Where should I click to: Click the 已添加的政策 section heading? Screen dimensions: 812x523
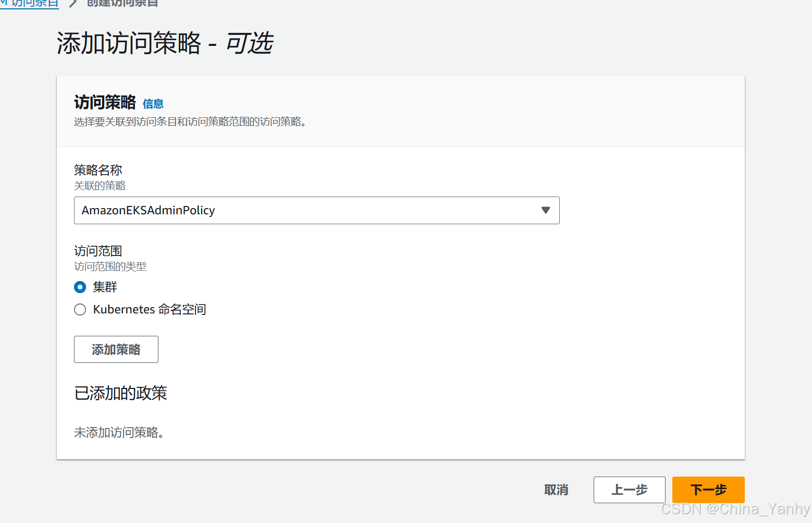tap(120, 393)
